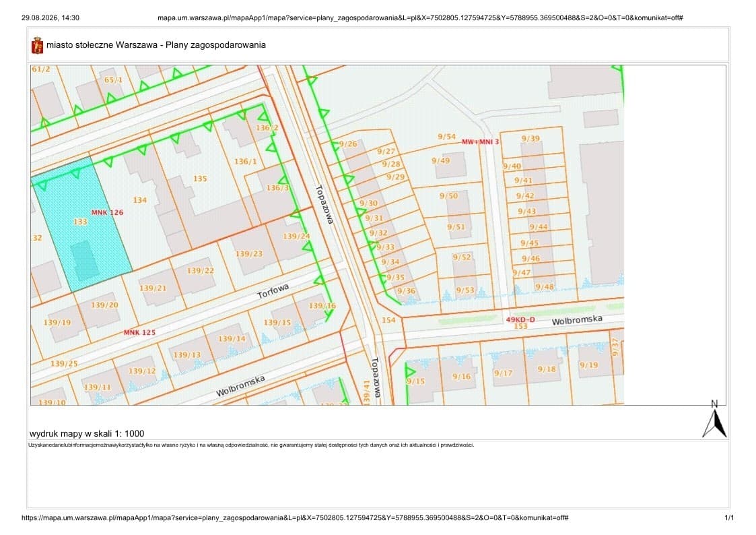The width and height of the screenshot is (756, 535).
Task: Click parcel label 9/53
Action: click(x=465, y=290)
